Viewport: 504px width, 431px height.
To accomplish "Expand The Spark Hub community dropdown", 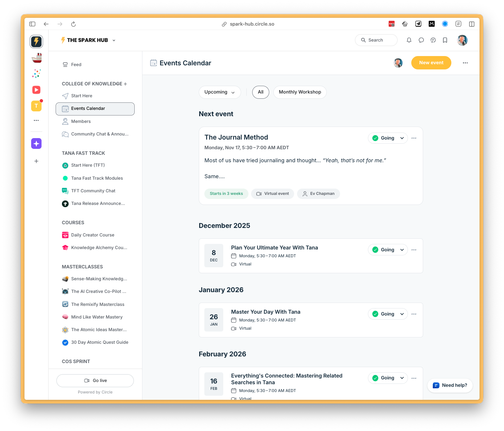I will point(114,40).
